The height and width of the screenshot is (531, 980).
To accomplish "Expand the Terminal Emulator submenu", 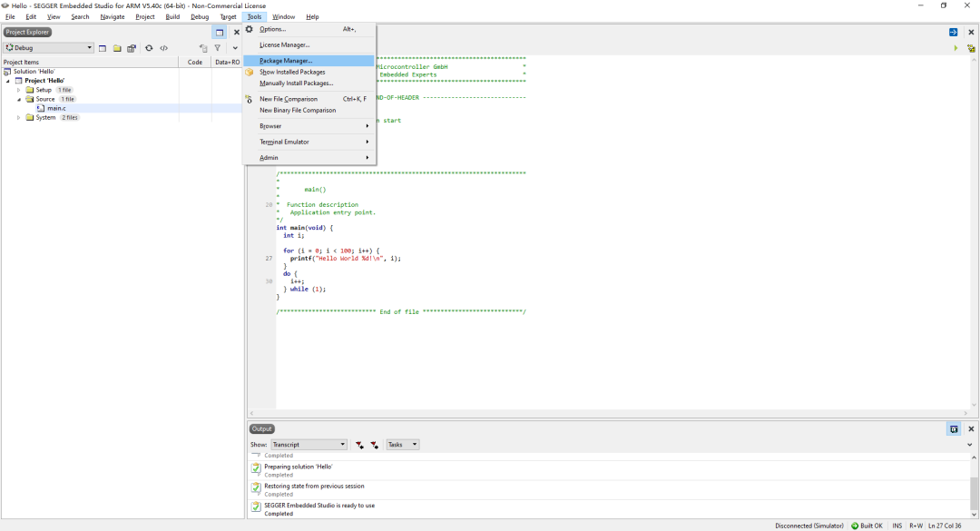I will 309,142.
